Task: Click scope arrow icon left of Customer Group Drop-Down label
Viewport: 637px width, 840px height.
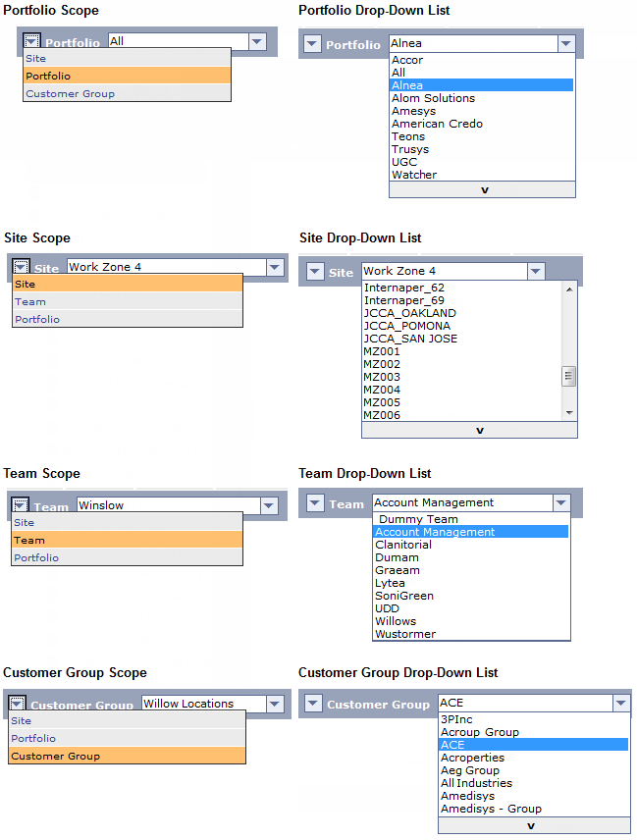Action: (x=313, y=703)
